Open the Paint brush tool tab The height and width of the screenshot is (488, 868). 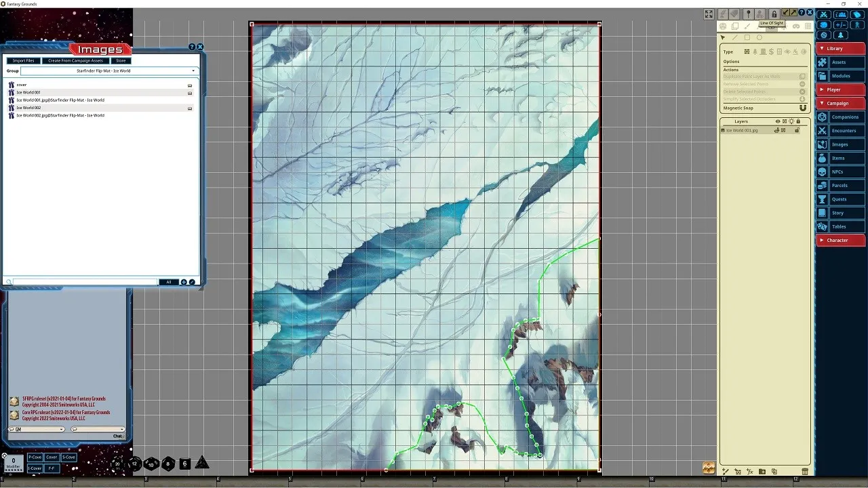pos(747,26)
